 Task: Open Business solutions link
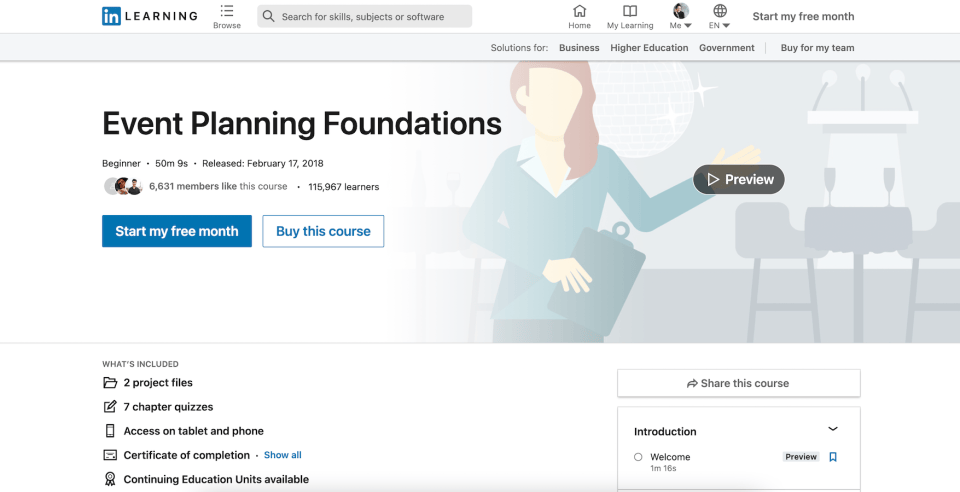click(579, 48)
